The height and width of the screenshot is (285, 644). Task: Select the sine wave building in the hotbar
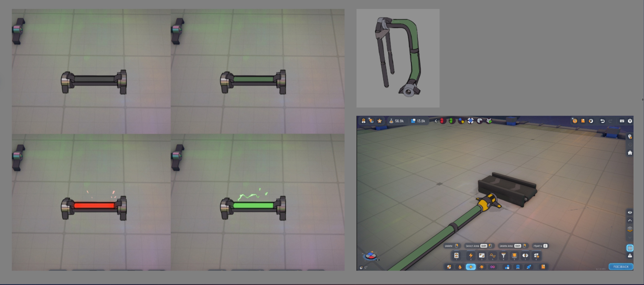(493, 255)
